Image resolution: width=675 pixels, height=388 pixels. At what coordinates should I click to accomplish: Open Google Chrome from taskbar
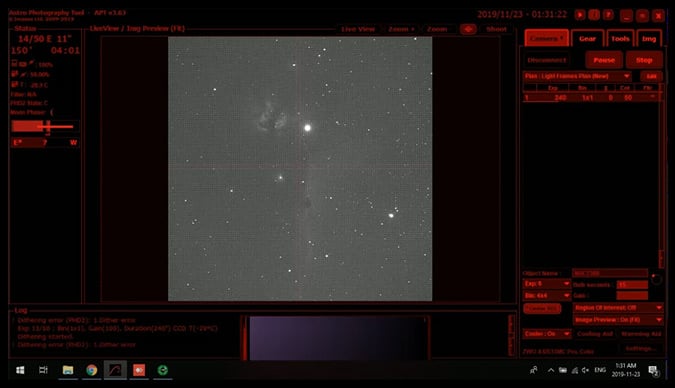[x=91, y=370]
